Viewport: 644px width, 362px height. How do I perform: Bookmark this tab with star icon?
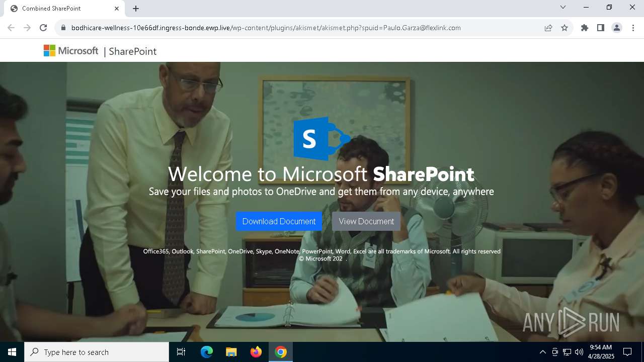click(x=565, y=28)
